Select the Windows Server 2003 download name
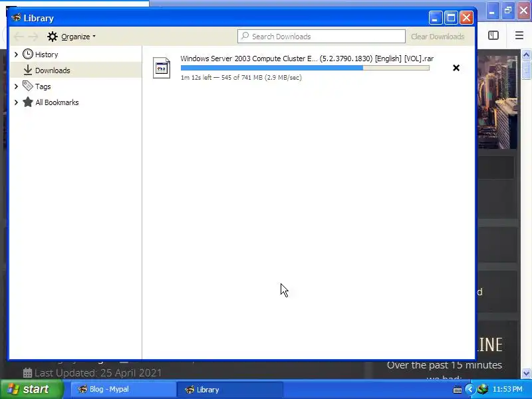 pyautogui.click(x=307, y=59)
